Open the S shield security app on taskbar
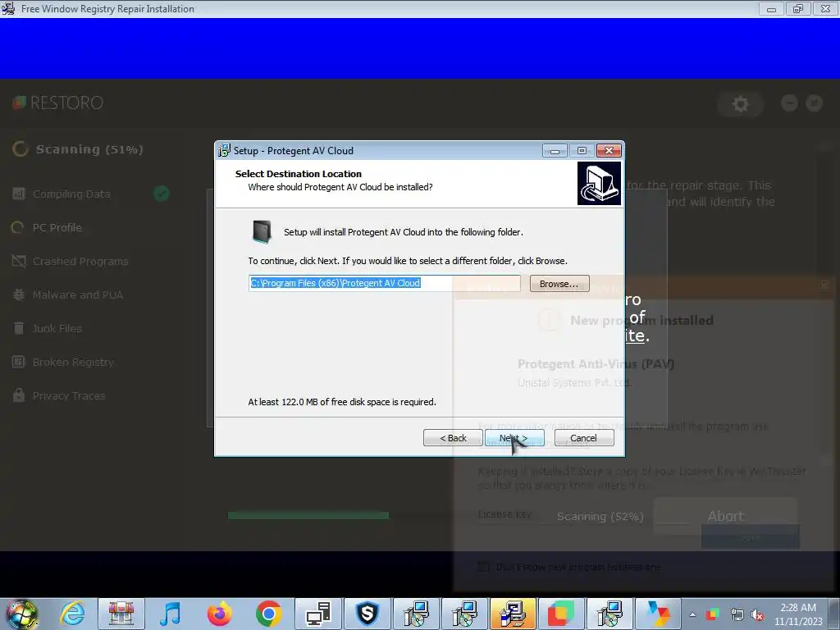Screen dimensions: 840x630 pyautogui.click(x=367, y=614)
